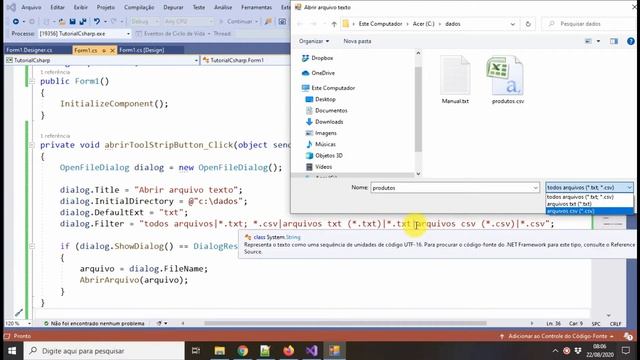Open the file type filter combo box
The height and width of the screenshot is (360, 640).
point(589,187)
